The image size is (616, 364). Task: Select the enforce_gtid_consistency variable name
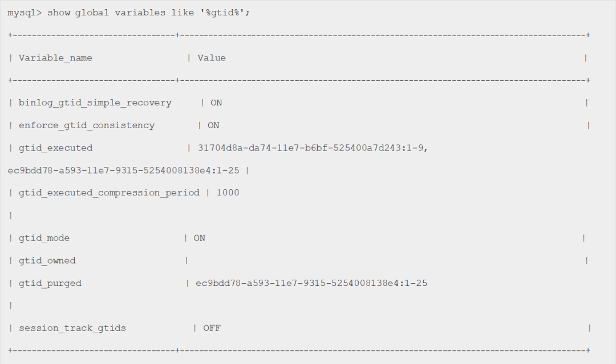87,125
